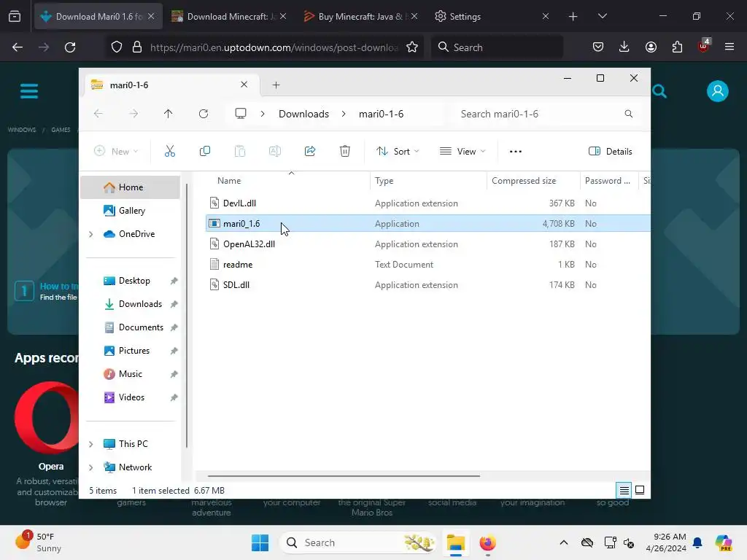
Task: Switch to Download Mari0 1.6 browser tab
Action: [x=98, y=17]
